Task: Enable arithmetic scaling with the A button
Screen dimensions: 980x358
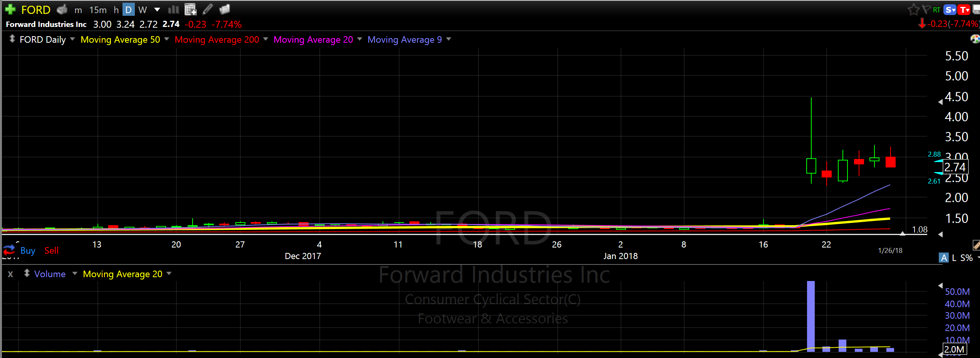Action: point(944,258)
